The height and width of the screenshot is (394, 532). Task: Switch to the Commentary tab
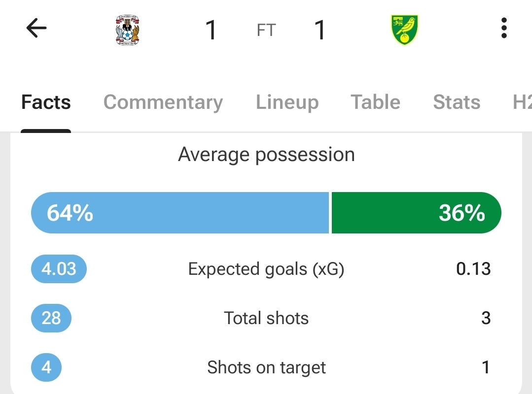click(x=163, y=102)
